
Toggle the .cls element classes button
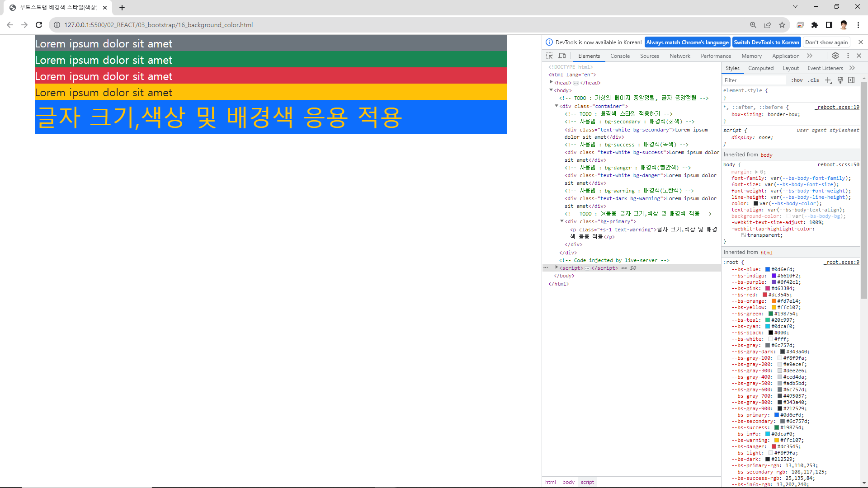coord(814,80)
